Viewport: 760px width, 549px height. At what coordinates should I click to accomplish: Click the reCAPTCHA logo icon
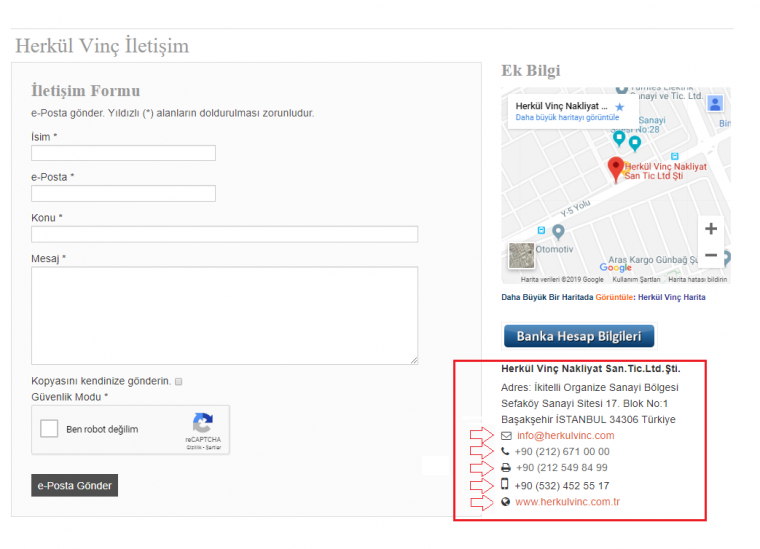[x=203, y=423]
